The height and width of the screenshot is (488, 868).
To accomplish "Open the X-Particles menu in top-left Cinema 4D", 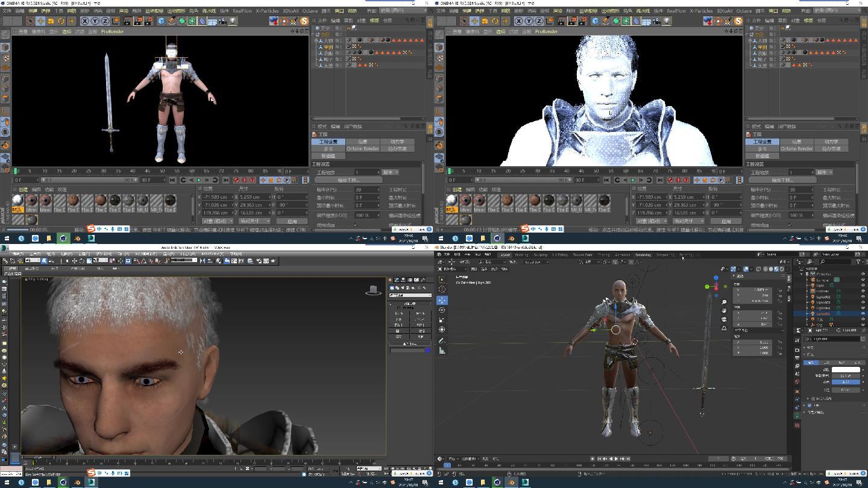I will 268,10.
